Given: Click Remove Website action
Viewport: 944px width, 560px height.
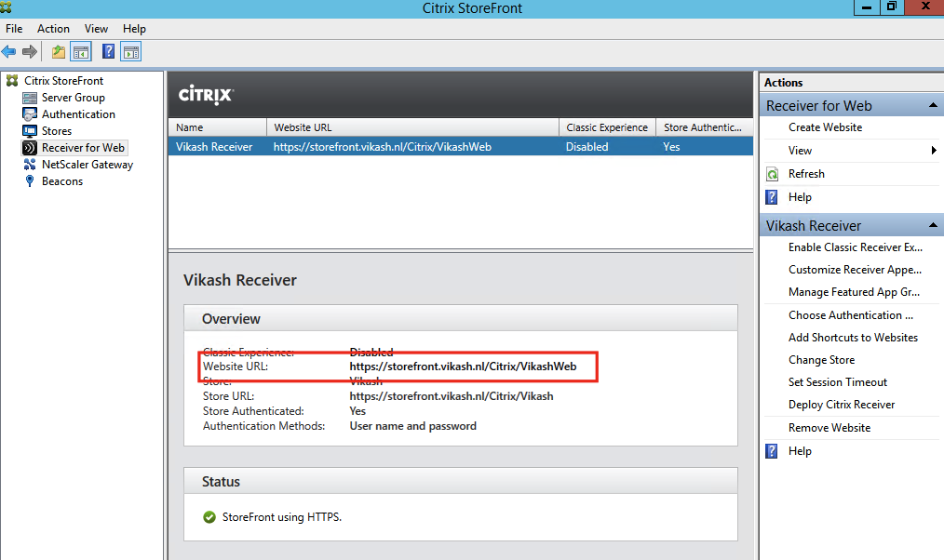Looking at the screenshot, I should click(x=829, y=428).
